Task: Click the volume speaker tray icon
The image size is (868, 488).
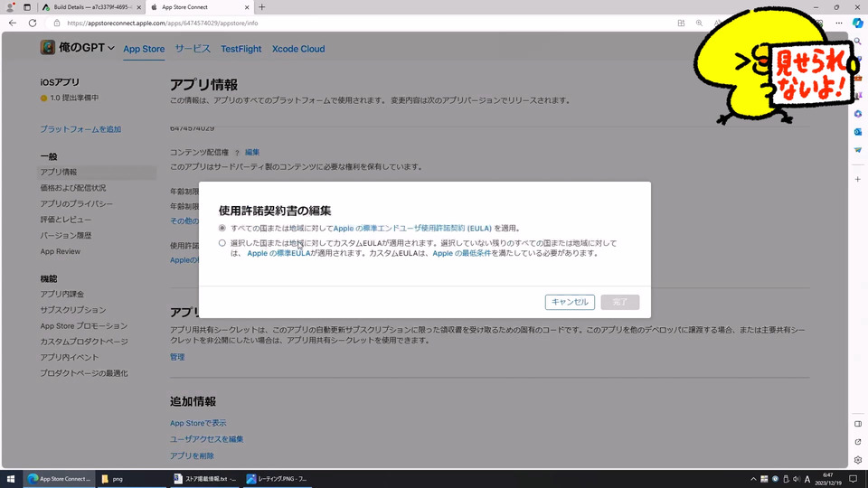Action: click(x=796, y=479)
